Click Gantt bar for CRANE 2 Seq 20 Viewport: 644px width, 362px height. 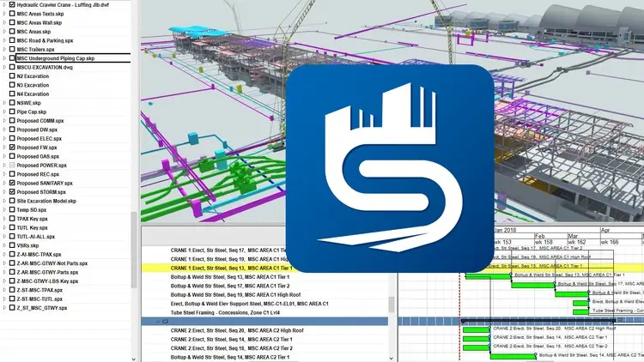click(x=476, y=329)
